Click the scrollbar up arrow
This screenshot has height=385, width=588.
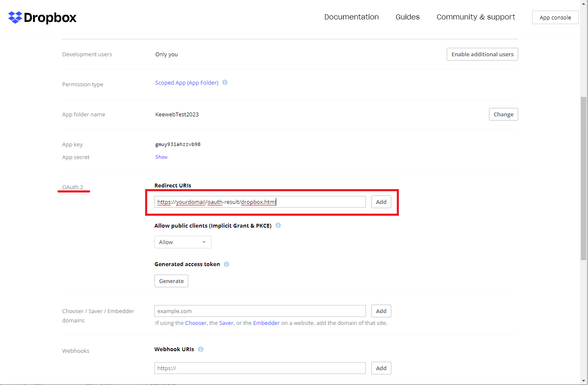(584, 4)
